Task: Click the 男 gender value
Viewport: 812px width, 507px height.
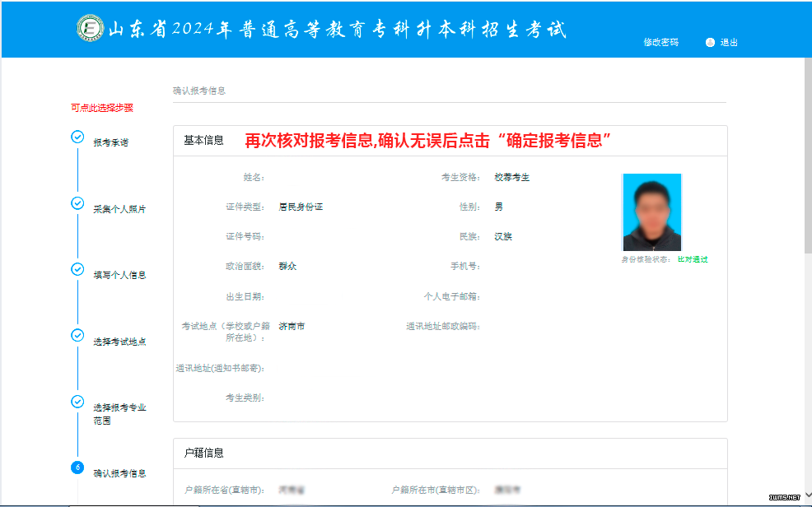Action: click(x=499, y=207)
